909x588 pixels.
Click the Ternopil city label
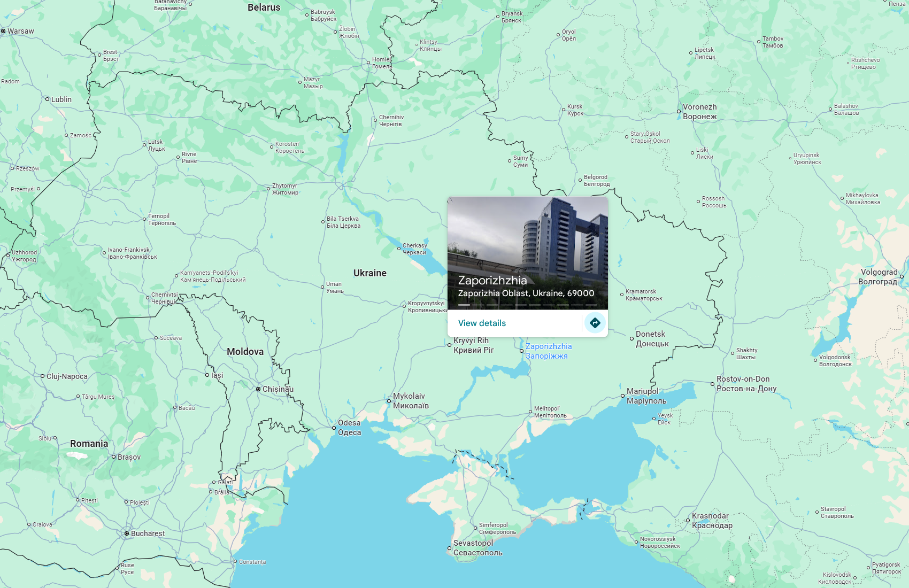(x=162, y=220)
